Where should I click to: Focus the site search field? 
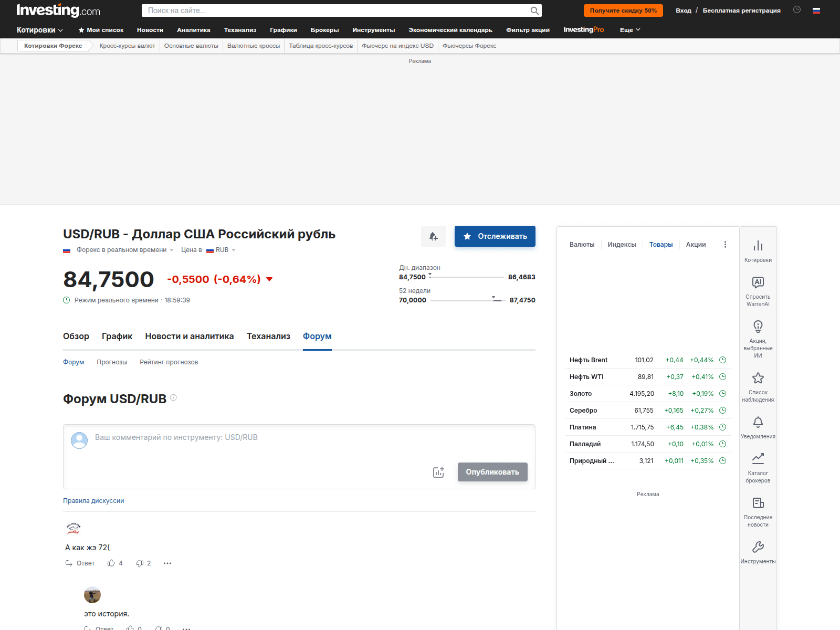(336, 10)
